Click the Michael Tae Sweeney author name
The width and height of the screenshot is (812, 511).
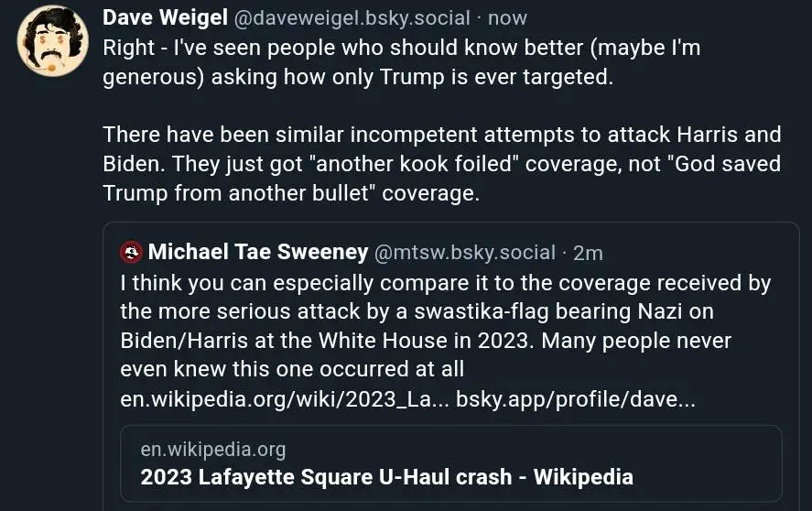[x=257, y=252]
